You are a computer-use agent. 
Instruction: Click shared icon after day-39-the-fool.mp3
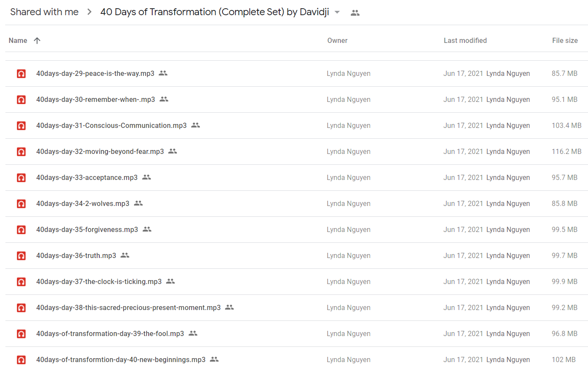click(x=193, y=333)
